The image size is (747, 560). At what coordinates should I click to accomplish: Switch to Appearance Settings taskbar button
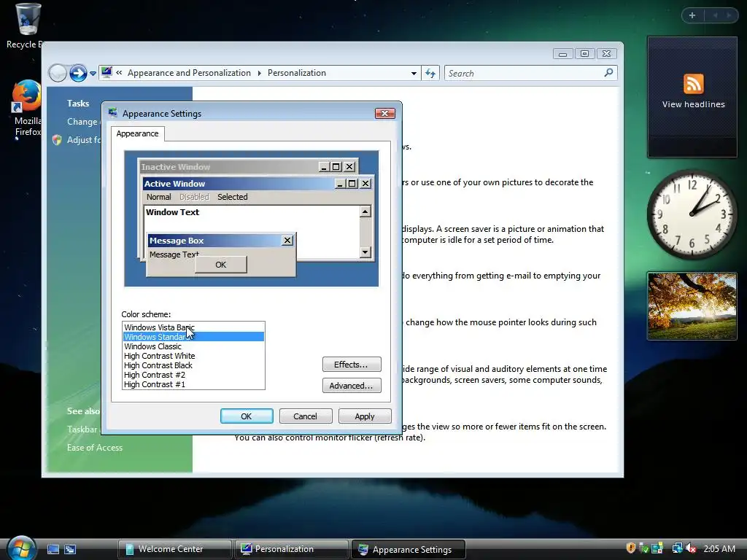tap(408, 550)
